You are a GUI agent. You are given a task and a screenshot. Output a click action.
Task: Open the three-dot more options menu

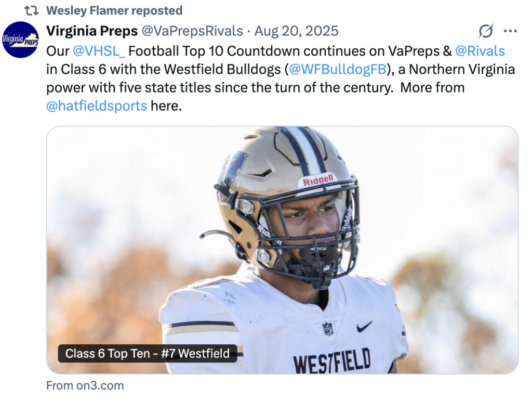coord(511,31)
